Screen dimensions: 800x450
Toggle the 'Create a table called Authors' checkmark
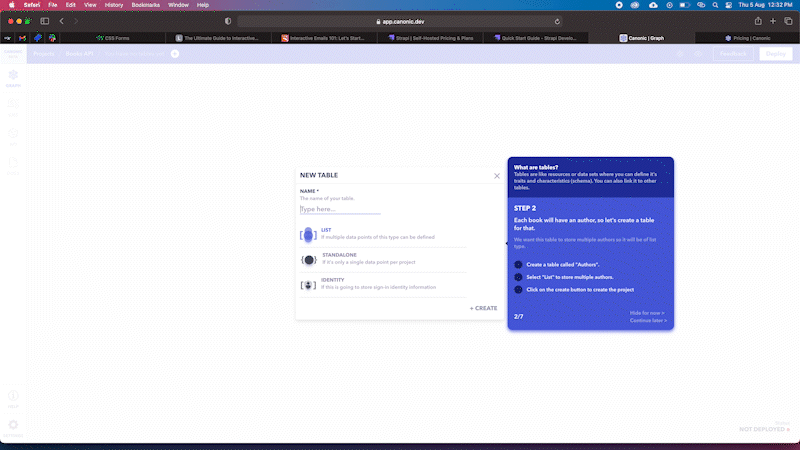518,265
